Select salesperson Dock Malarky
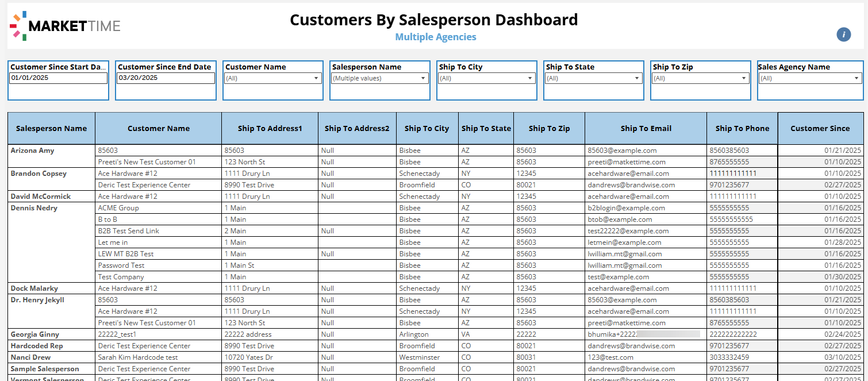The image size is (868, 381). point(34,288)
